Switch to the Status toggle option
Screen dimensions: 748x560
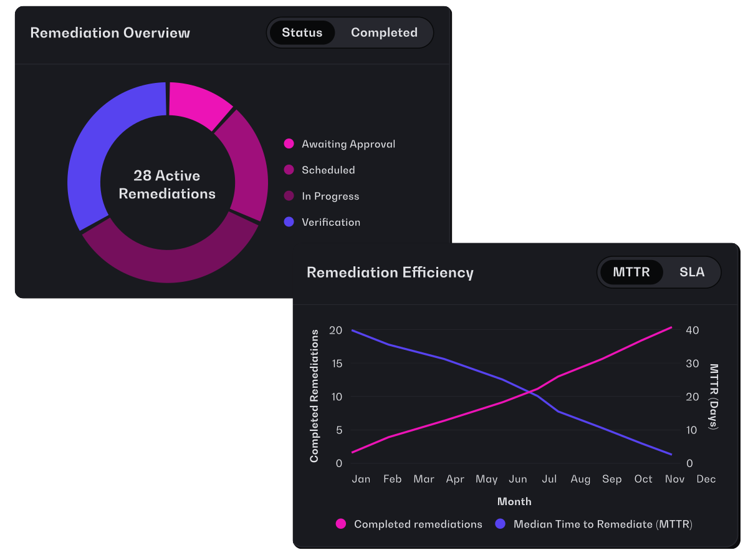click(x=302, y=32)
